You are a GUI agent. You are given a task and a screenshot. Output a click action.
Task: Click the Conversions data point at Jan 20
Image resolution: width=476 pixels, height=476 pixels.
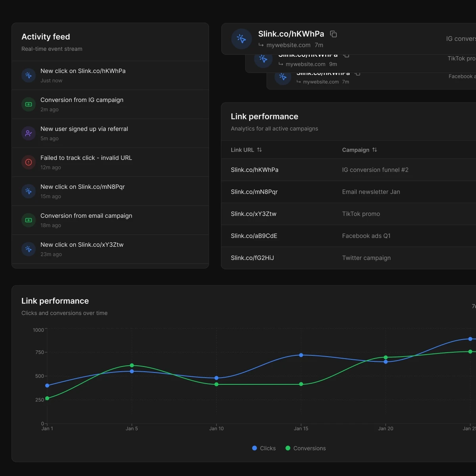[x=386, y=357]
